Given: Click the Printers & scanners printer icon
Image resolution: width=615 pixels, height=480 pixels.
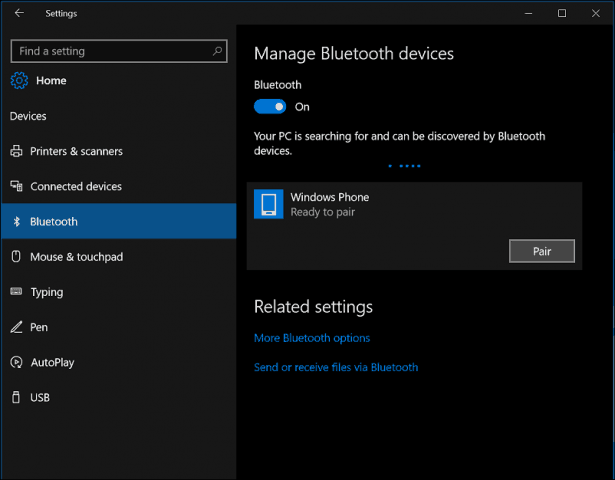Looking at the screenshot, I should pos(16,151).
